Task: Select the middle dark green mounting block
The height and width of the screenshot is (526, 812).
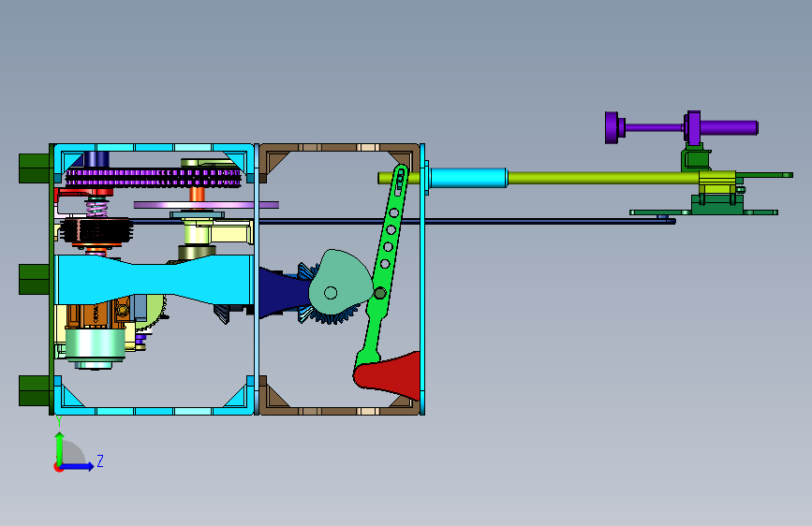Action: 34,279
